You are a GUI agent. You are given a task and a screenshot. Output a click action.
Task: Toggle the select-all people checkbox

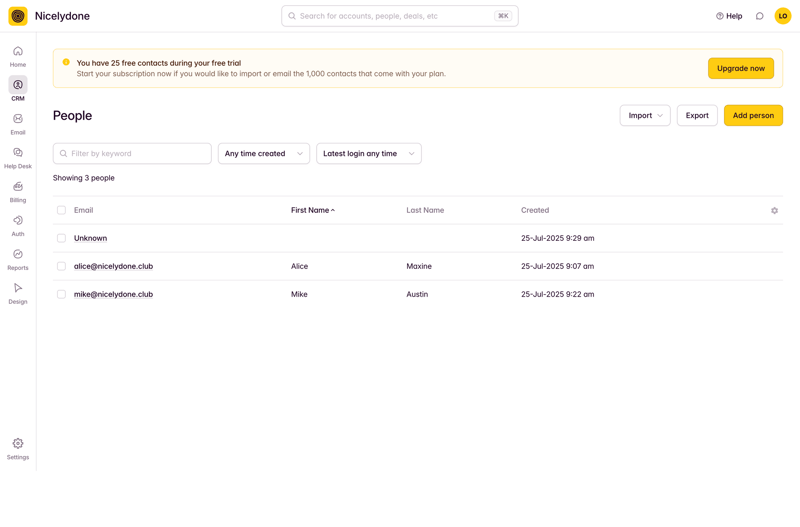tap(61, 210)
